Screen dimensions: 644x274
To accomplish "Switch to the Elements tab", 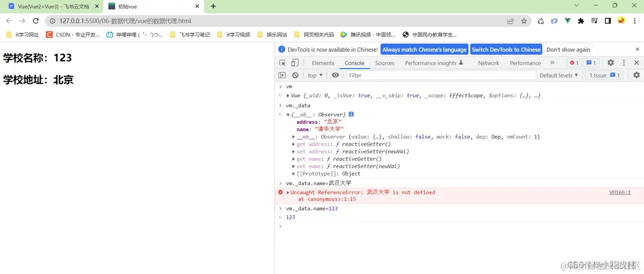I will tap(323, 63).
